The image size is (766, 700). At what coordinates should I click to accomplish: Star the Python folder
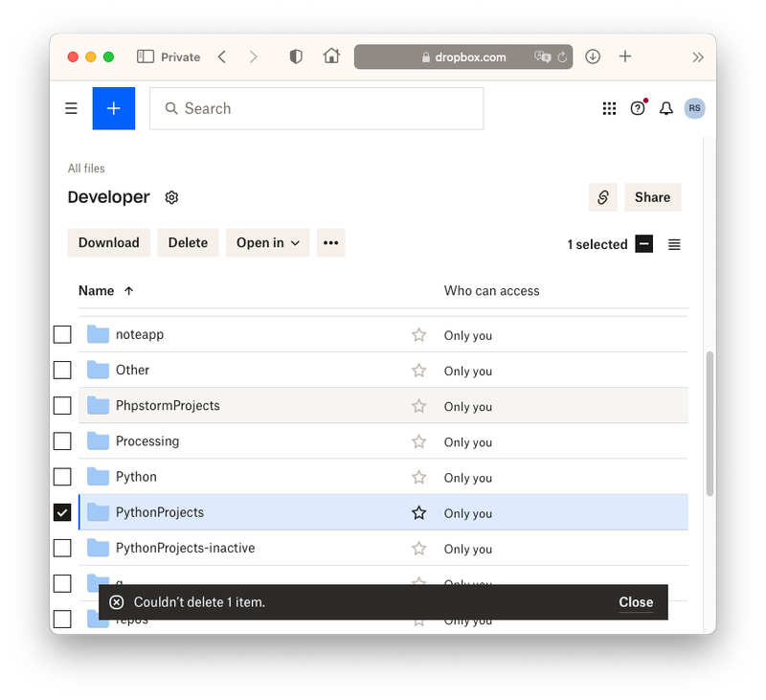418,477
